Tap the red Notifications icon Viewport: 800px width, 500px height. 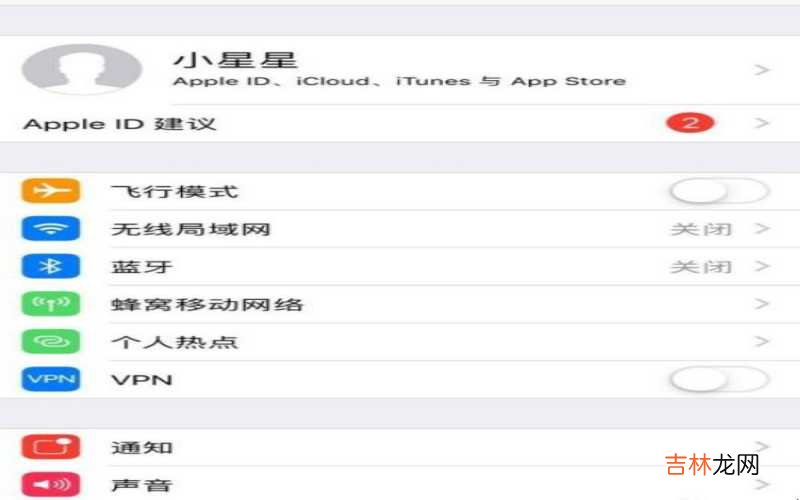point(51,447)
